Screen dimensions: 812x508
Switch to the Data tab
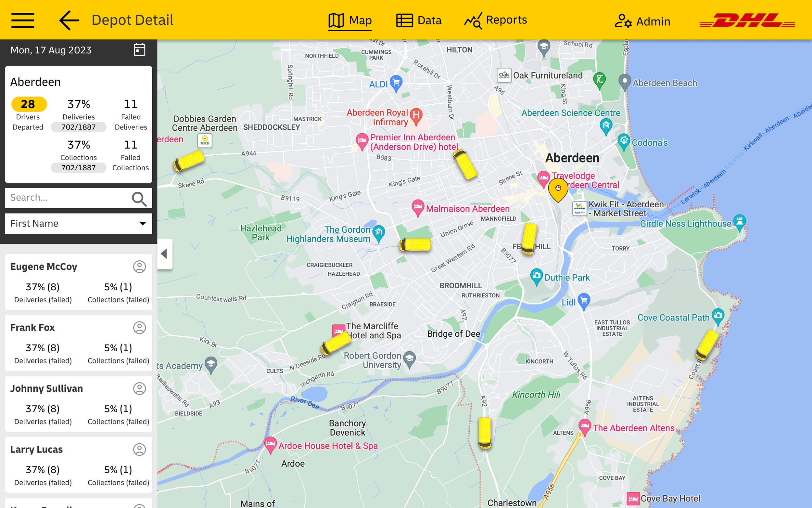(419, 20)
